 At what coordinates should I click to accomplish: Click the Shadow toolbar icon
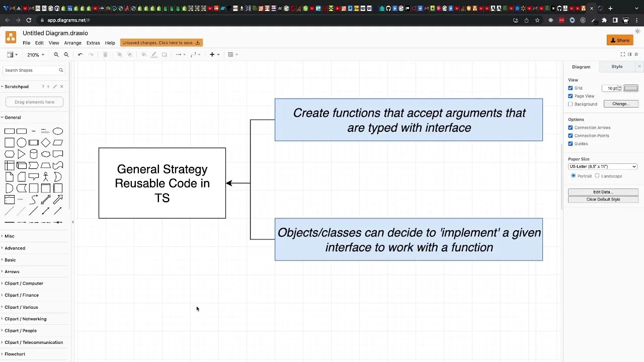click(x=165, y=55)
